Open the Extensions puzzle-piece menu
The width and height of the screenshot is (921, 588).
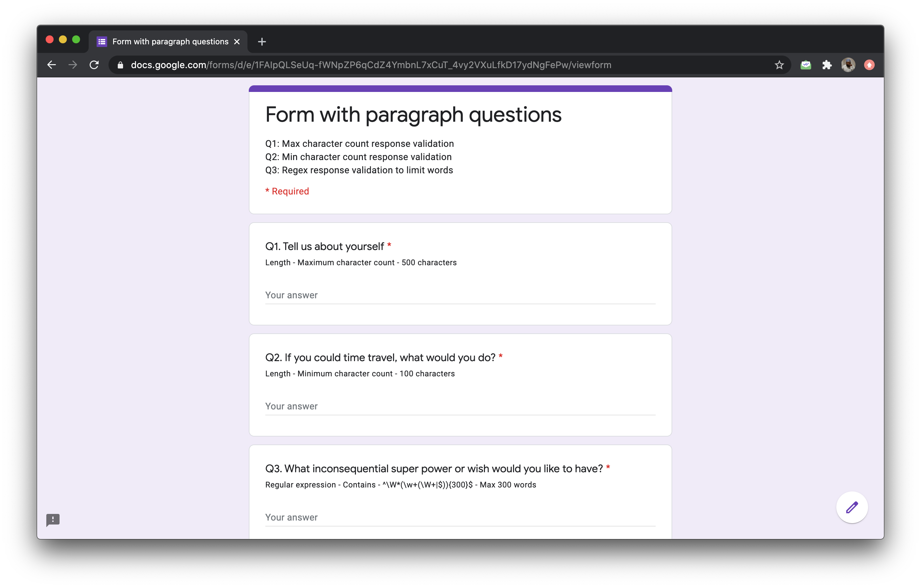tap(826, 65)
